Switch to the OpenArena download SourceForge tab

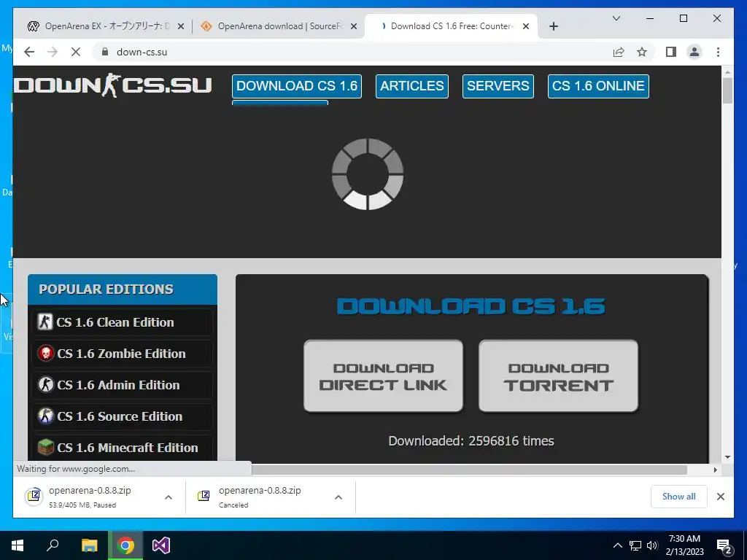(x=278, y=27)
